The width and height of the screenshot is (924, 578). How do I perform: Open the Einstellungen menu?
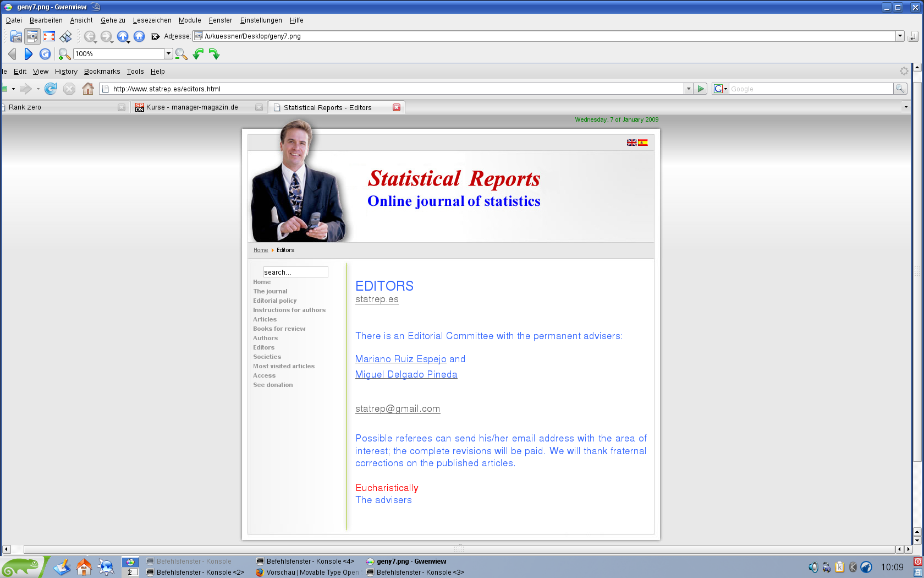[x=261, y=20]
